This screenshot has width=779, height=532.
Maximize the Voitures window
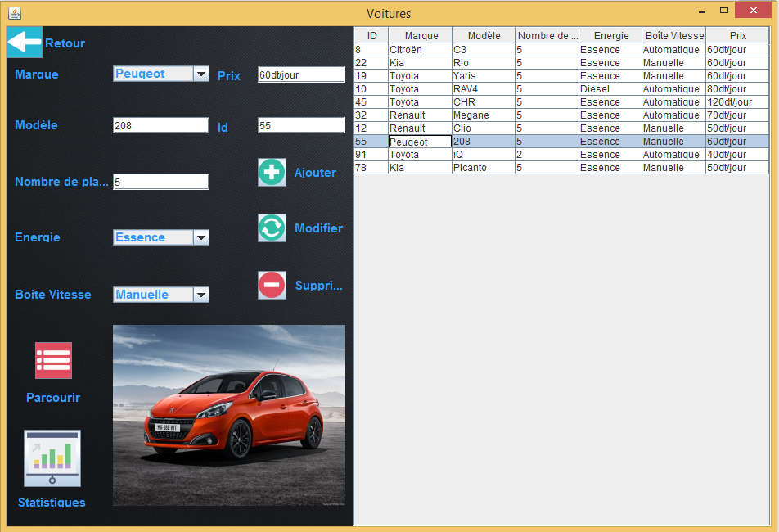pos(724,10)
